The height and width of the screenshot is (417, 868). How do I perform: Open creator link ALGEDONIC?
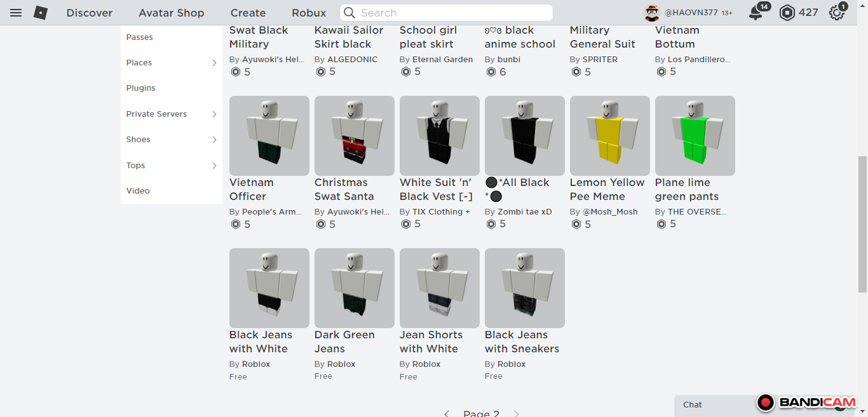(x=352, y=59)
